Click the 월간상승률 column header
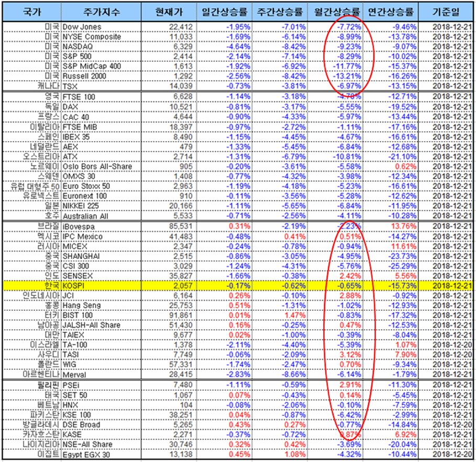The image size is (476, 462). [335, 12]
